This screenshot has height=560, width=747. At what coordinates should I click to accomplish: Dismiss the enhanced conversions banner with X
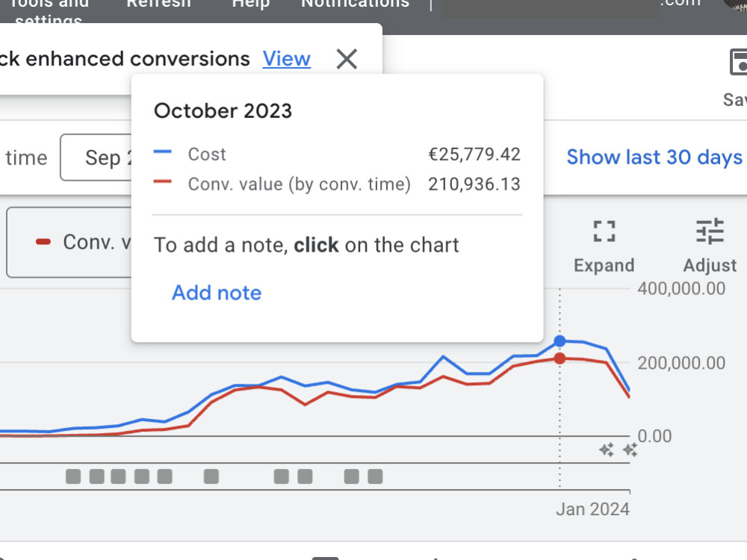(x=347, y=60)
